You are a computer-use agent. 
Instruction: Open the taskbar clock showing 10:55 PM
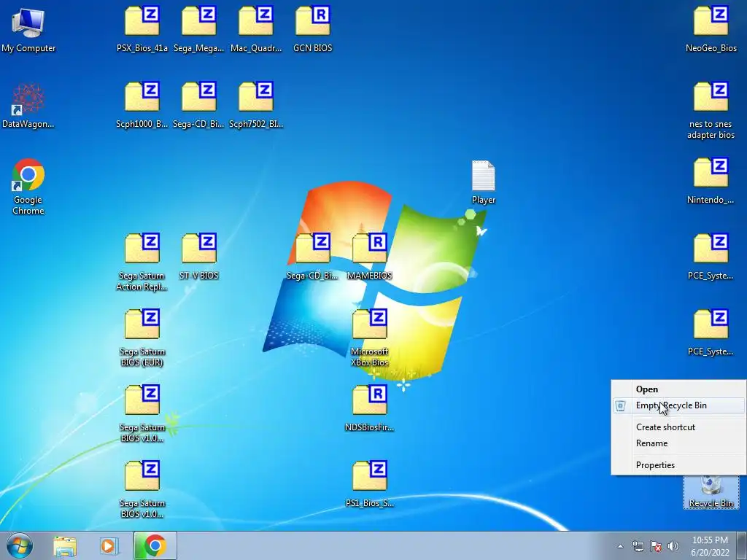(710, 545)
